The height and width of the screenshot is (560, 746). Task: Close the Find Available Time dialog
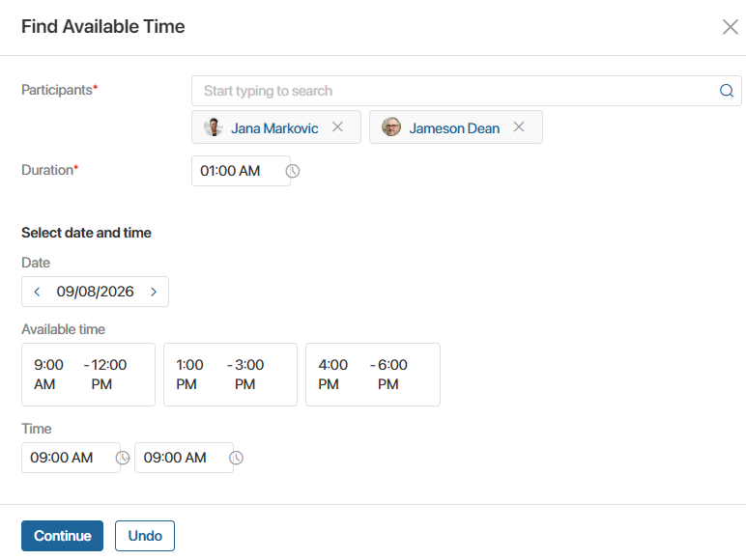[x=730, y=27]
